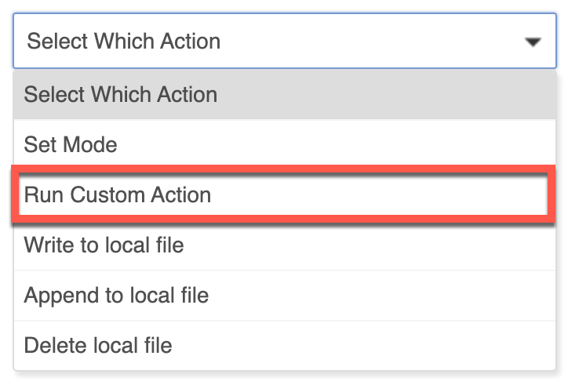Pick the Set Mode entry below the placeholder
Screen dimensions: 568x392
[x=284, y=144]
